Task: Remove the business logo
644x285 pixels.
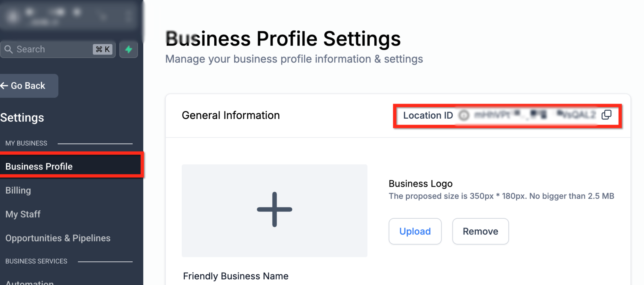Action: pos(480,231)
